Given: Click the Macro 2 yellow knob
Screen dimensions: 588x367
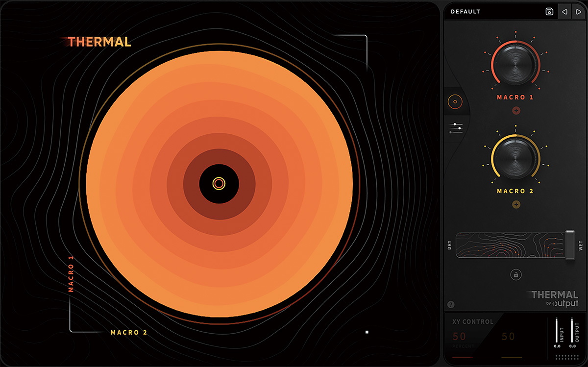Looking at the screenshot, I should tap(515, 158).
